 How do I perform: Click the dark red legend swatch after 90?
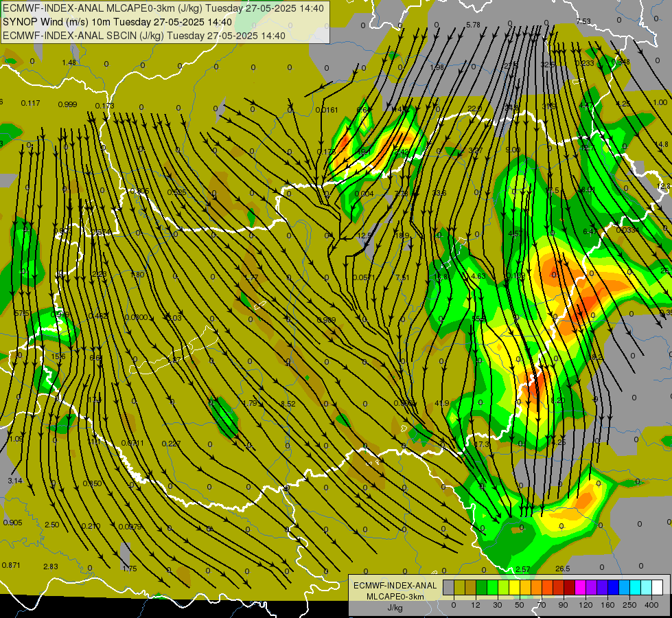pyautogui.click(x=570, y=587)
